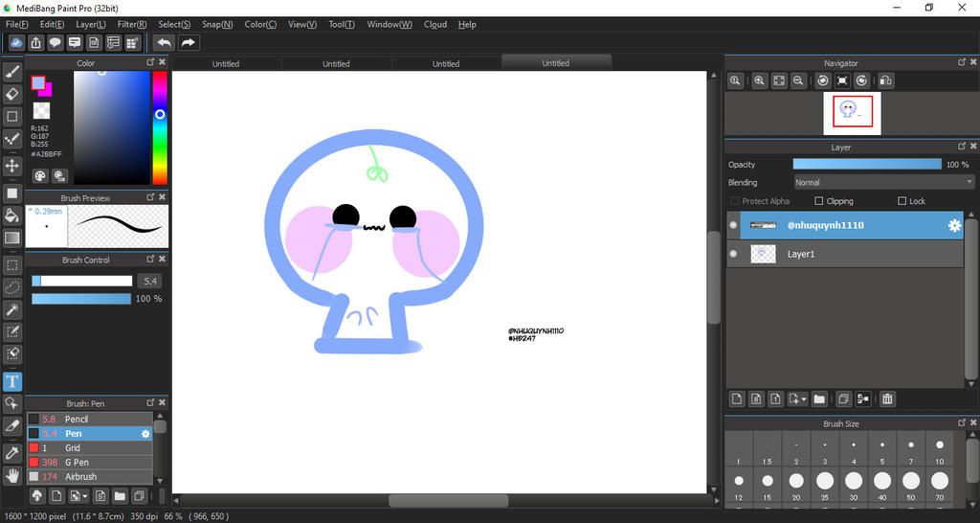Enable the Lock checkbox
This screenshot has width=980, height=523.
tap(902, 201)
